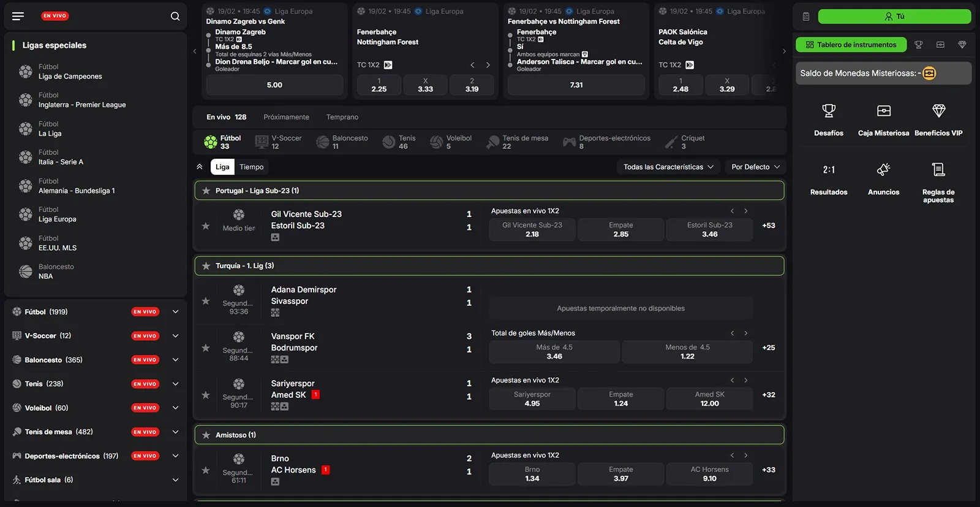
Task: Select Fútbol sport filter
Action: tap(222, 142)
